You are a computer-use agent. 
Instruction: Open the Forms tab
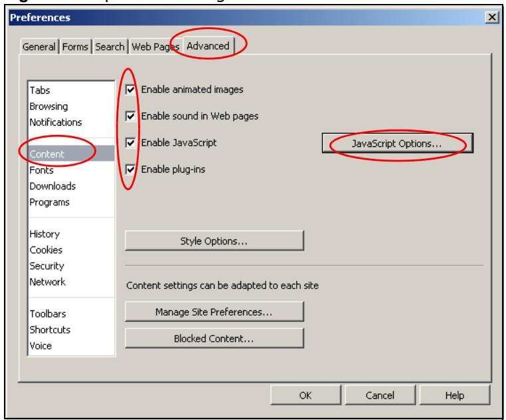75,47
